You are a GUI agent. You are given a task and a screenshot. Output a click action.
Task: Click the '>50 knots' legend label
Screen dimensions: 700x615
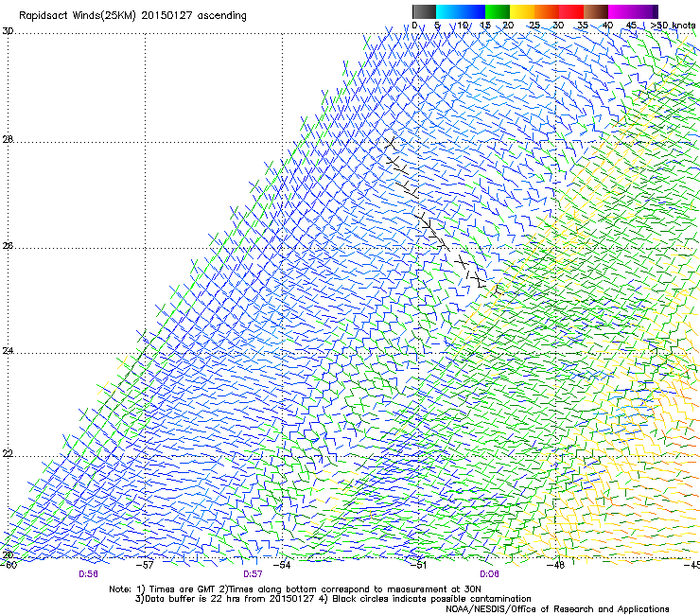673,26
